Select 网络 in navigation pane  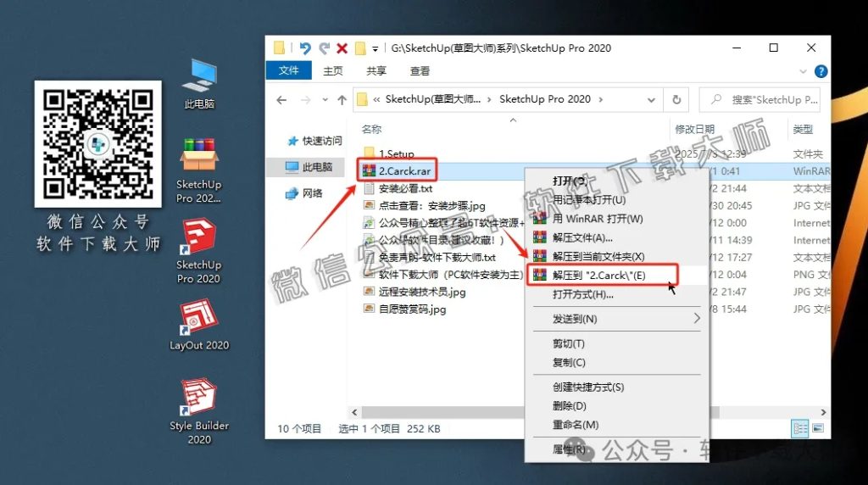[x=304, y=192]
